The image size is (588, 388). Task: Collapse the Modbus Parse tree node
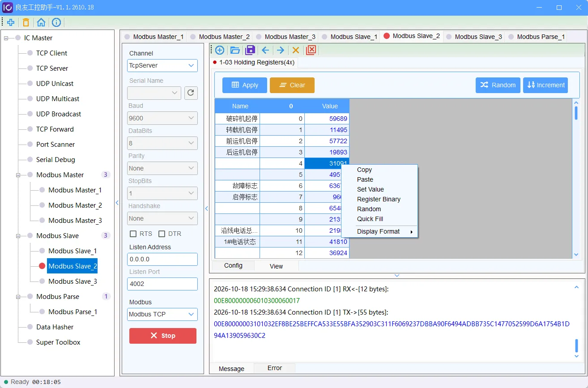(18, 297)
